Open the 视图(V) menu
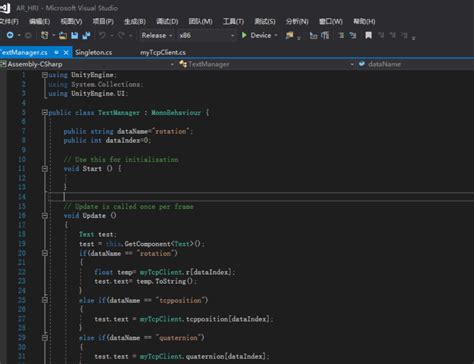 click(71, 22)
